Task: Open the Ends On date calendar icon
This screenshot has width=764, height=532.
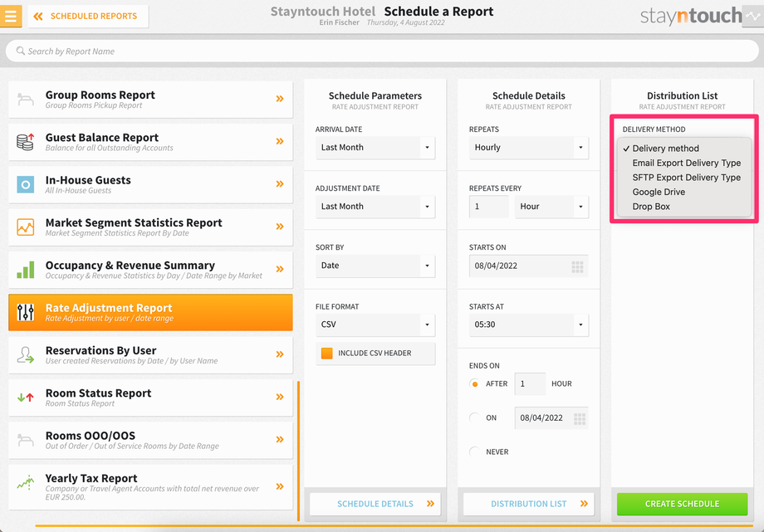Action: 580,418
